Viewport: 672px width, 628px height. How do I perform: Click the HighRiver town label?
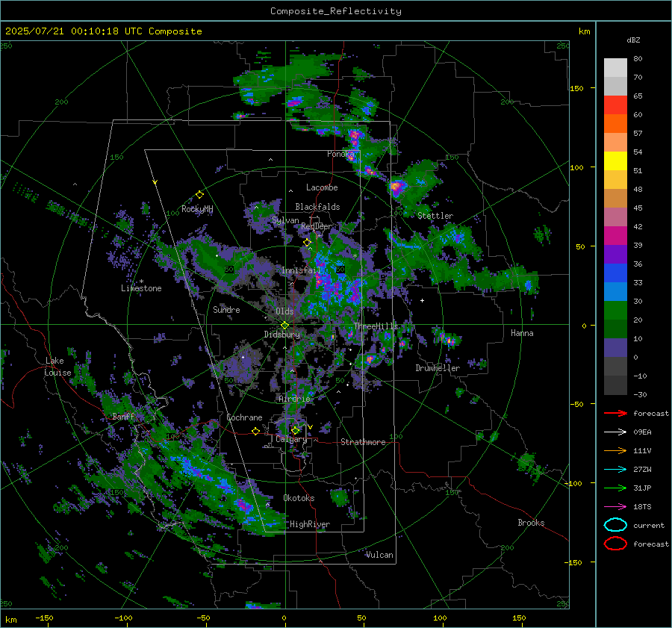point(310,524)
